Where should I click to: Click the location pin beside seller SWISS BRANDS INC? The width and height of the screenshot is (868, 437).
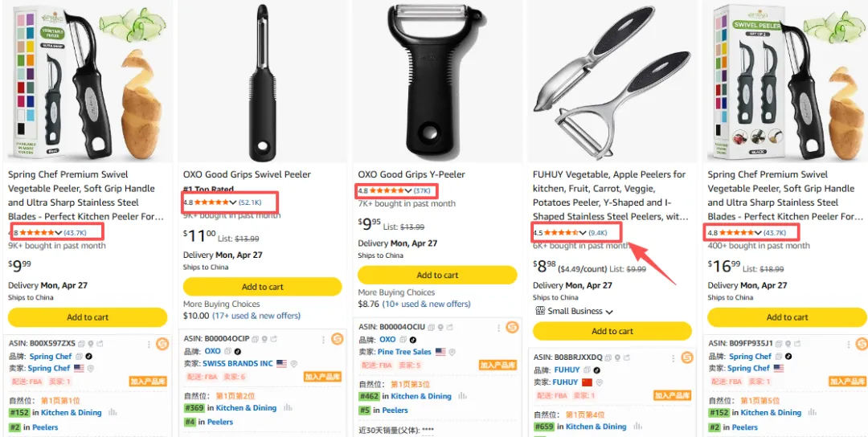pos(294,364)
